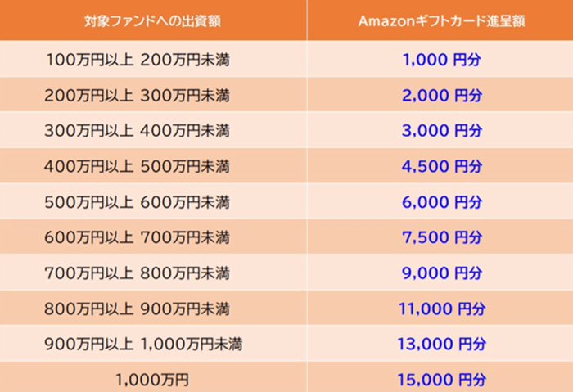The height and width of the screenshot is (392, 573).
Task: Select the 6,000 円分 gift amount
Action: click(442, 201)
